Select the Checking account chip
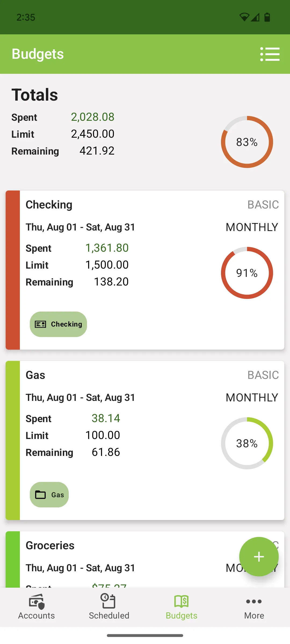The image size is (290, 644). [x=59, y=324]
